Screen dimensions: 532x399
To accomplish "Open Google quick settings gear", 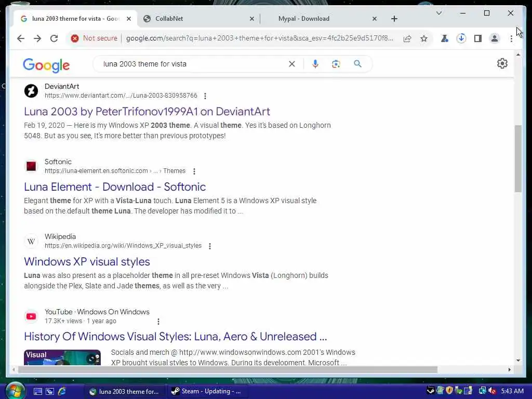I will [x=502, y=63].
